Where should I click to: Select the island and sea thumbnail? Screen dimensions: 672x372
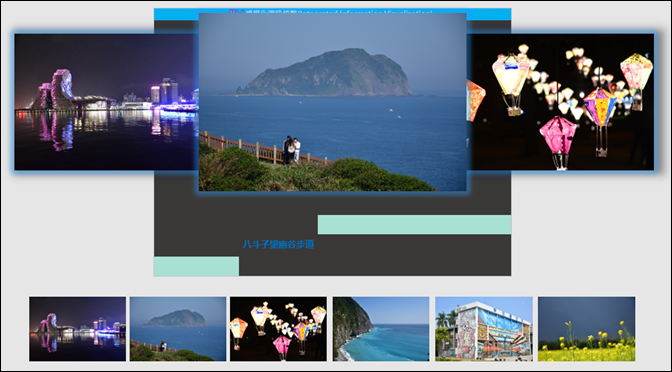(x=178, y=329)
